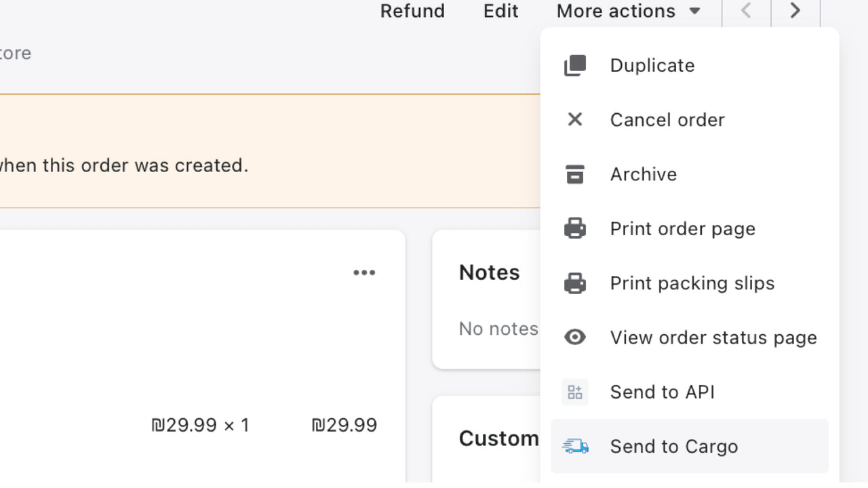Click the printer icon for Print order page

coord(574,228)
